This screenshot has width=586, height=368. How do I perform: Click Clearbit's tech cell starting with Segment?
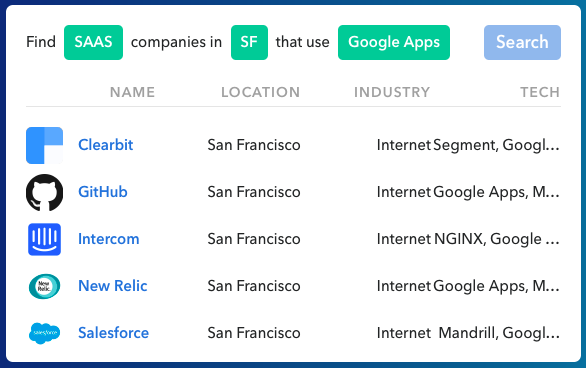[496, 145]
